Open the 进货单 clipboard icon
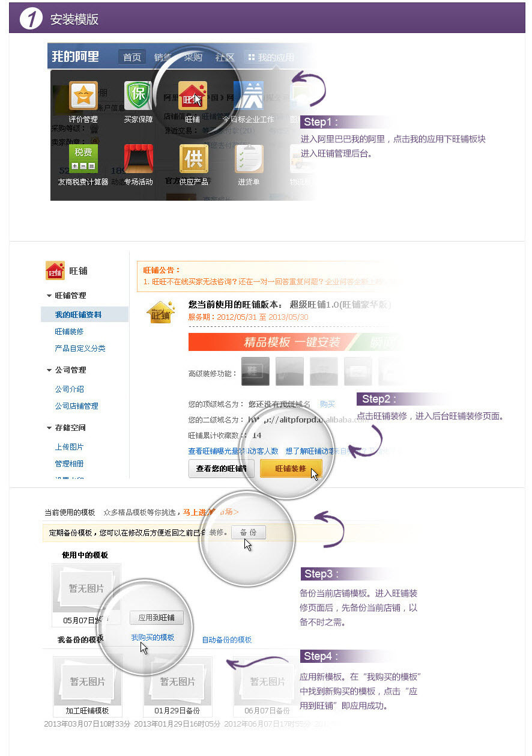 [x=249, y=159]
